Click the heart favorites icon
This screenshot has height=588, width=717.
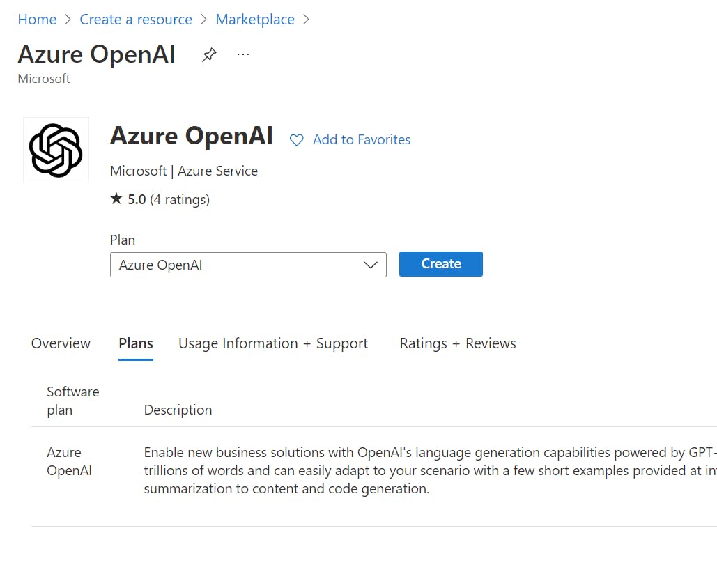297,140
